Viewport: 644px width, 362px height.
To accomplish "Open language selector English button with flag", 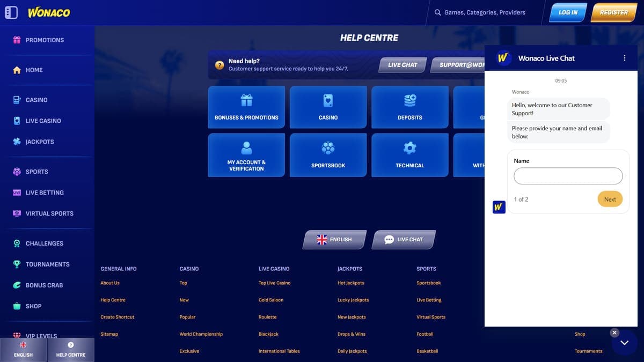I will pyautogui.click(x=335, y=240).
